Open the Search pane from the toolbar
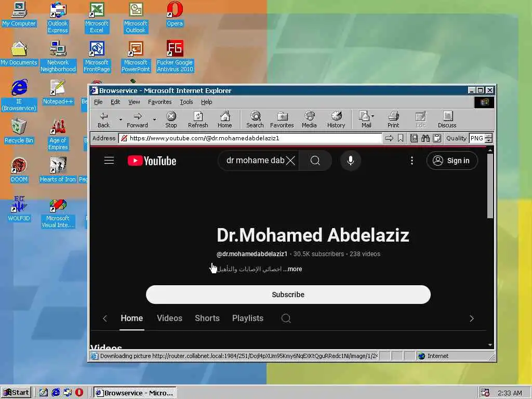532x399 pixels. pyautogui.click(x=255, y=120)
